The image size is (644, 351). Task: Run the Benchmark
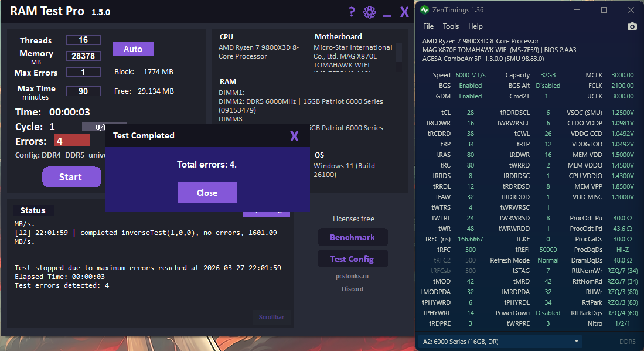(x=352, y=237)
